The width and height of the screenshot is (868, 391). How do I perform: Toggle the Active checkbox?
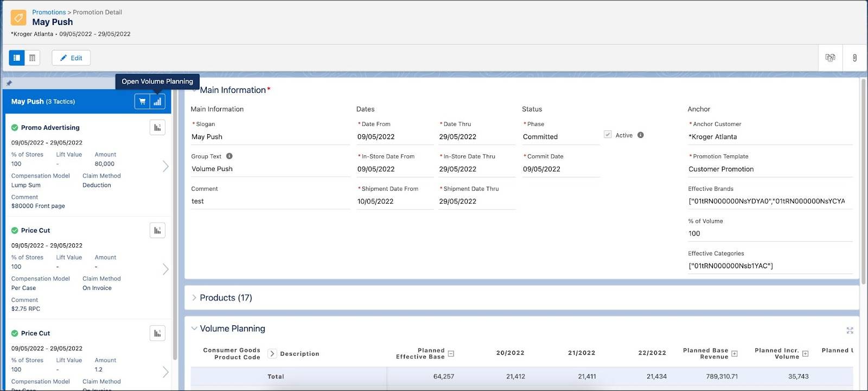click(x=608, y=135)
